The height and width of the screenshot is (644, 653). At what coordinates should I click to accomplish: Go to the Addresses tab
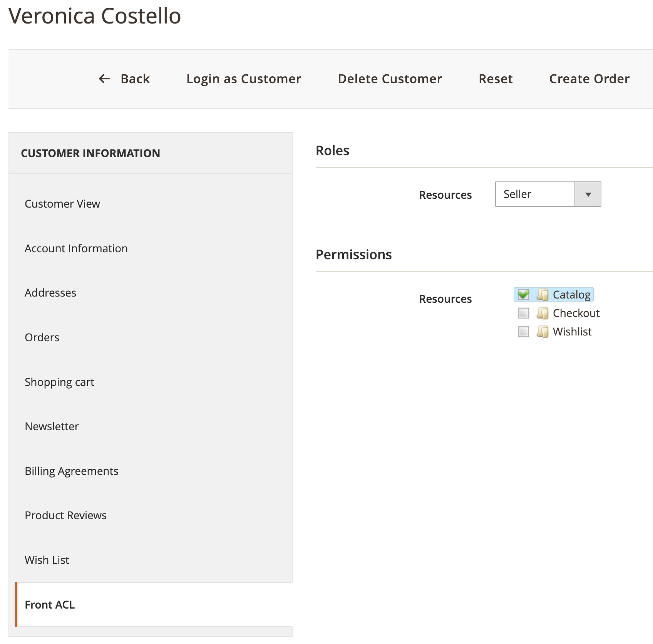point(50,293)
